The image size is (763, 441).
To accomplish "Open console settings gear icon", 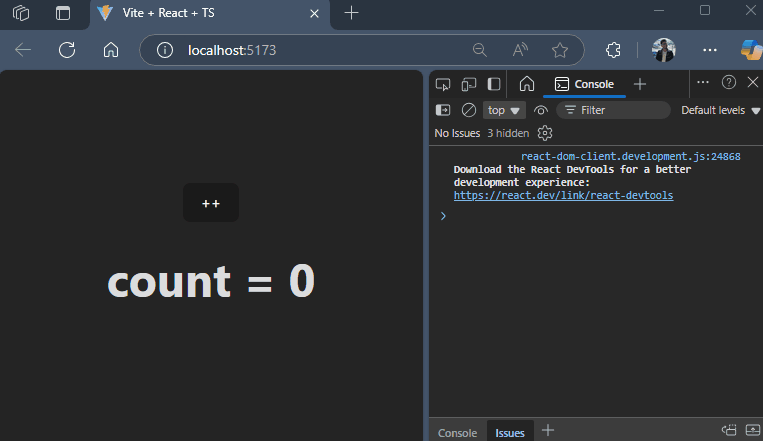I will tap(545, 133).
